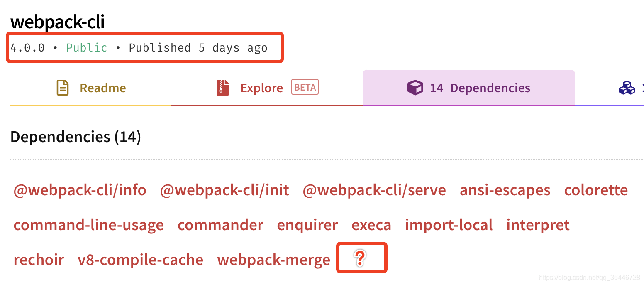This screenshot has height=285, width=644.
Task: Open the commander dependency link
Action: (x=220, y=225)
